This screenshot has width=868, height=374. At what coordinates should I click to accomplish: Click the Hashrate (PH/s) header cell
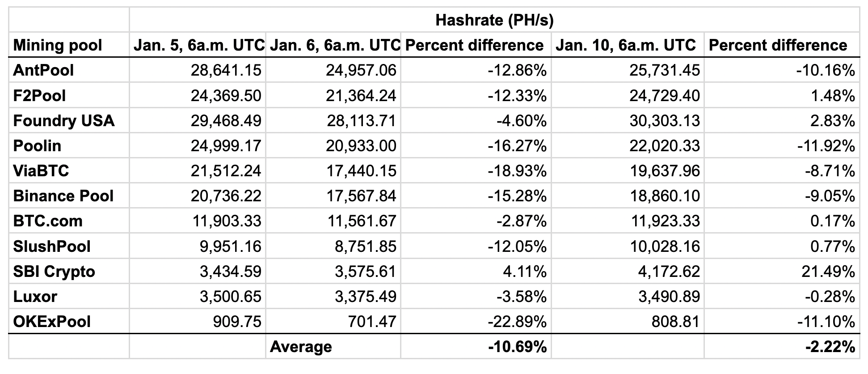tap(494, 20)
